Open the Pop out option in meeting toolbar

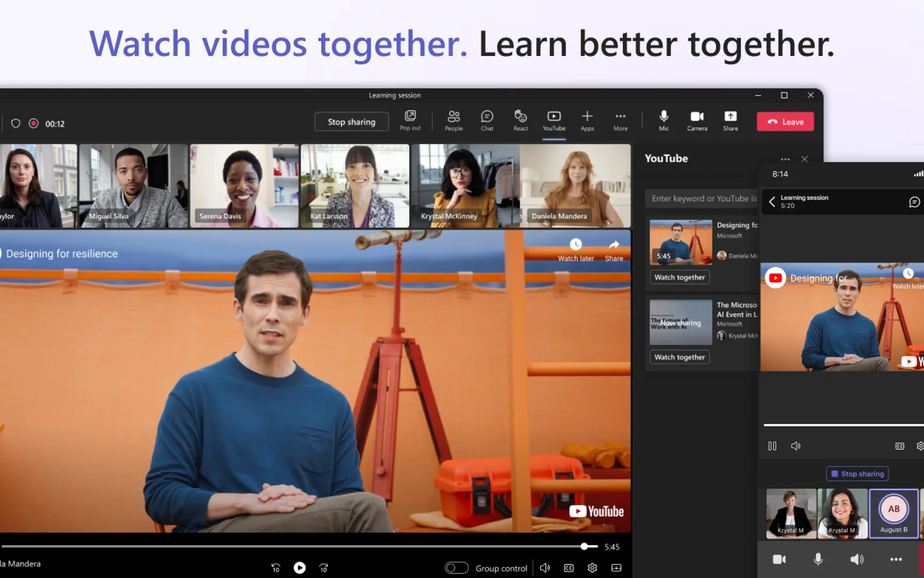tap(410, 121)
